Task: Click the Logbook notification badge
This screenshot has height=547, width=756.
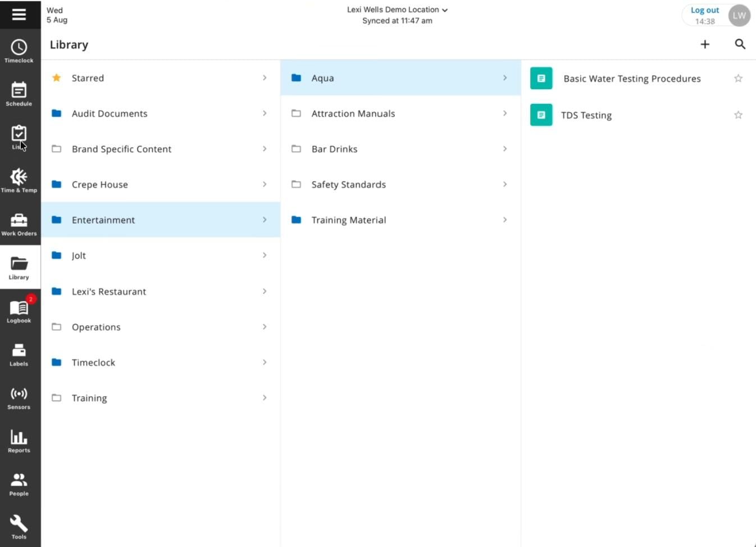Action: [x=31, y=299]
